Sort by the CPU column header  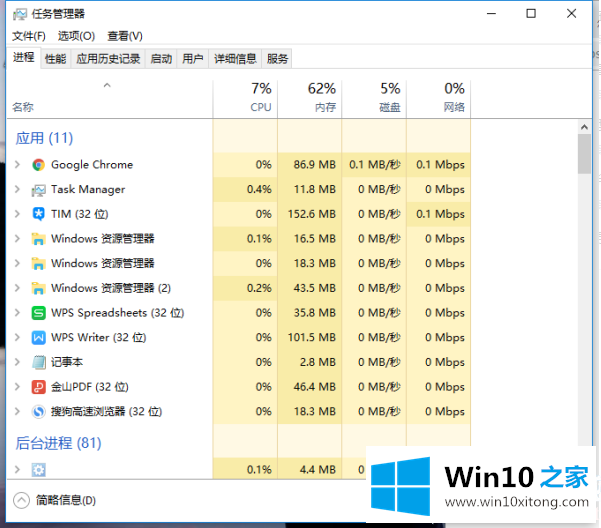[x=245, y=98]
